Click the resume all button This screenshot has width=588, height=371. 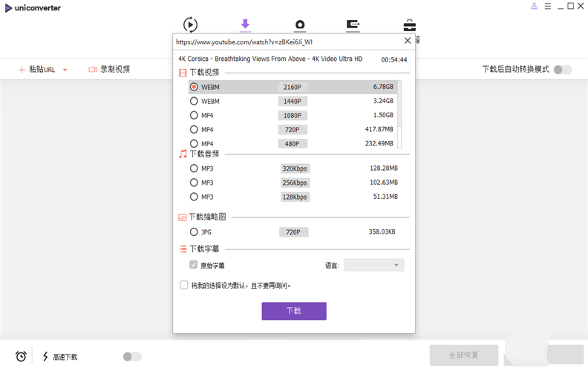coord(463,355)
